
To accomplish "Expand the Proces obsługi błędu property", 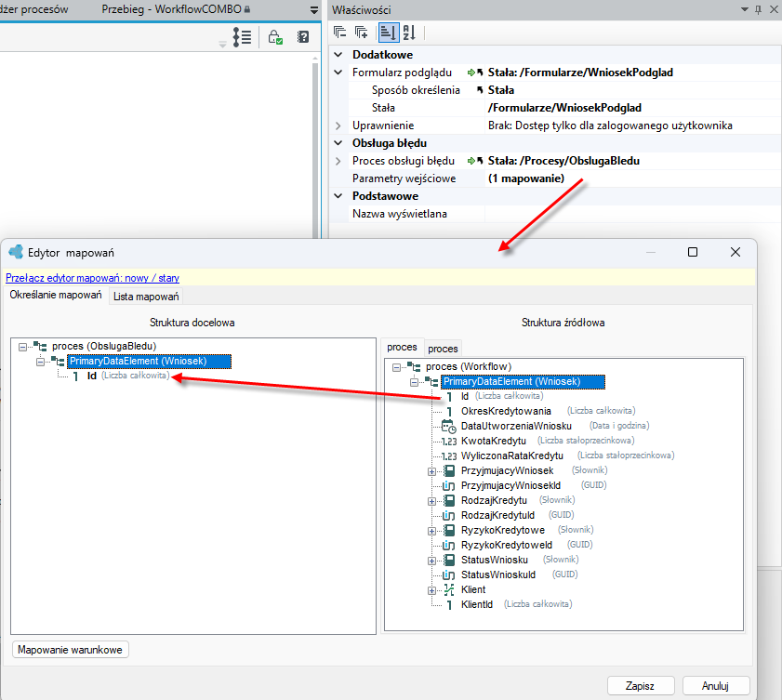I will click(338, 161).
